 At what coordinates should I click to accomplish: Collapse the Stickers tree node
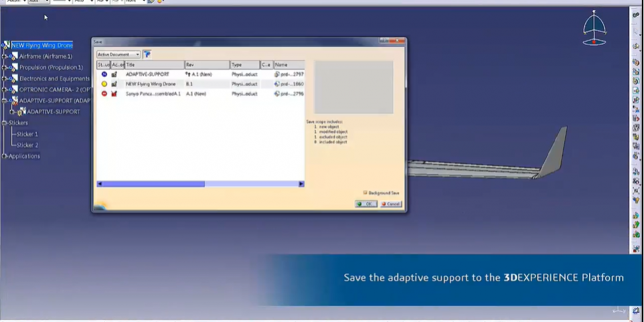click(x=5, y=123)
